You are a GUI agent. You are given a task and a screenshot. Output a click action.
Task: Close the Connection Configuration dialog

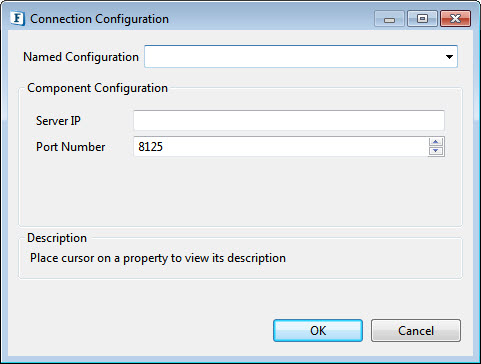[456, 19]
